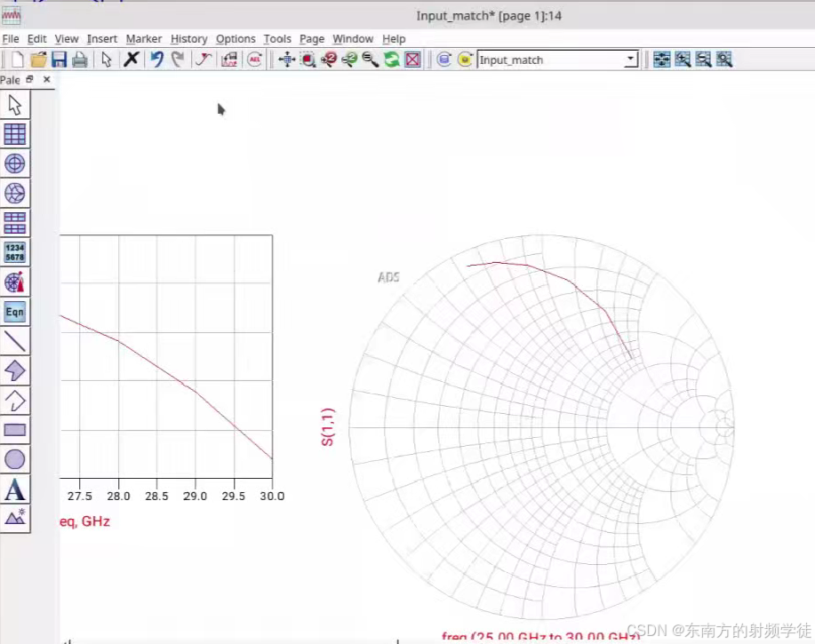Open the History menu

pos(188,39)
